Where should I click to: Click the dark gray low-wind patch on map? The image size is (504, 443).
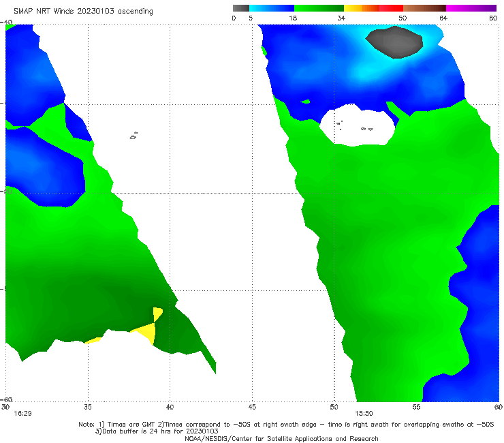coord(394,42)
